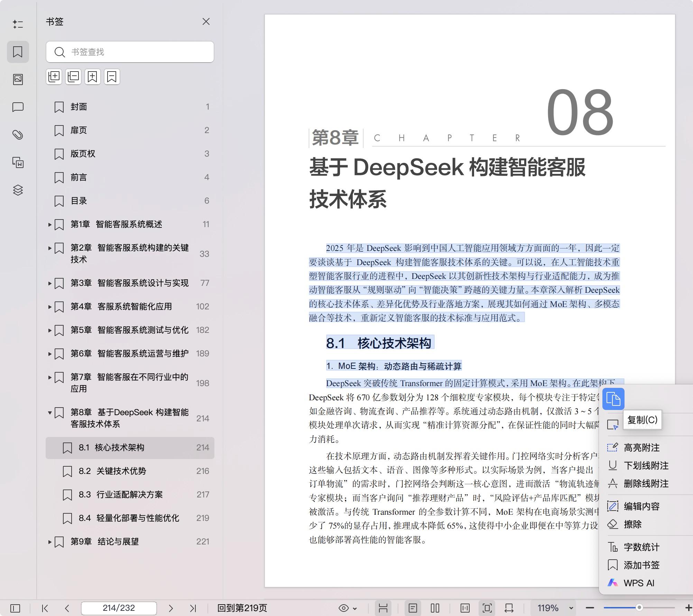Expand the 第1章 智能客服系统概述 bookmark tree
693x616 pixels.
point(49,224)
